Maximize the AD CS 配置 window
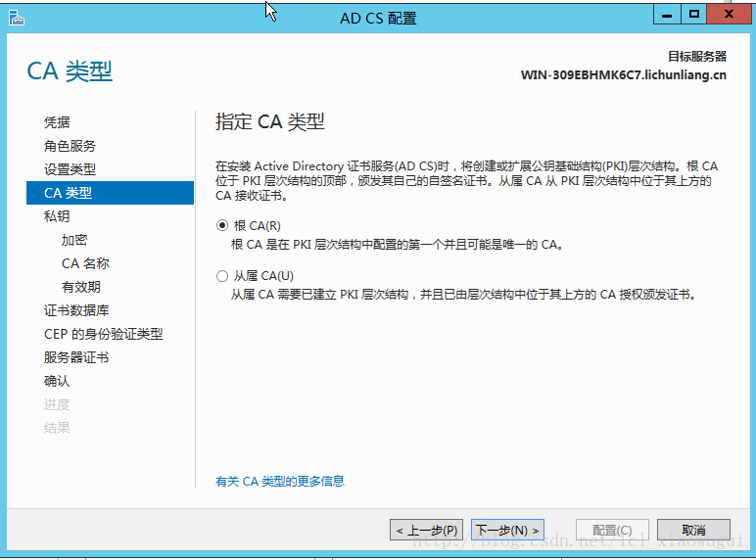This screenshot has height=560, width=756. point(693,15)
